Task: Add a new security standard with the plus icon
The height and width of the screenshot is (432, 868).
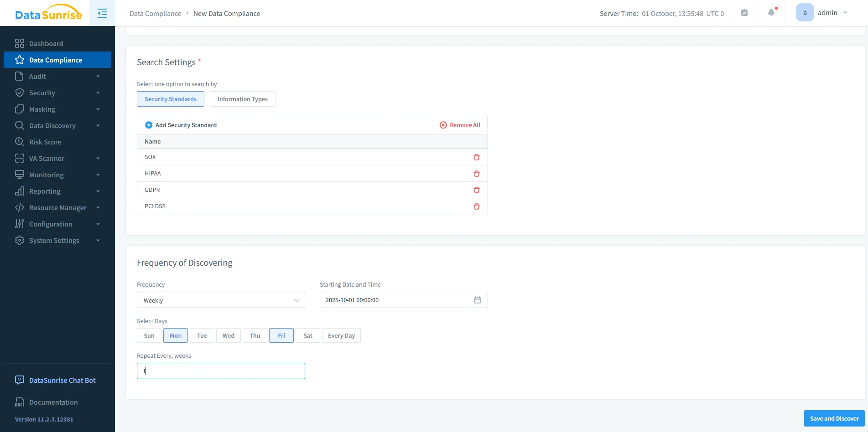Action: tap(148, 124)
